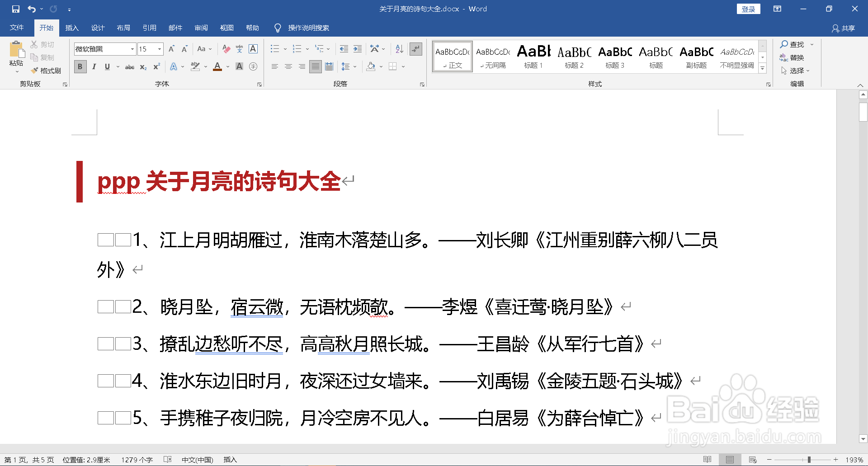The width and height of the screenshot is (868, 466).
Task: Expand the styles gallery arrow
Action: tap(763, 69)
